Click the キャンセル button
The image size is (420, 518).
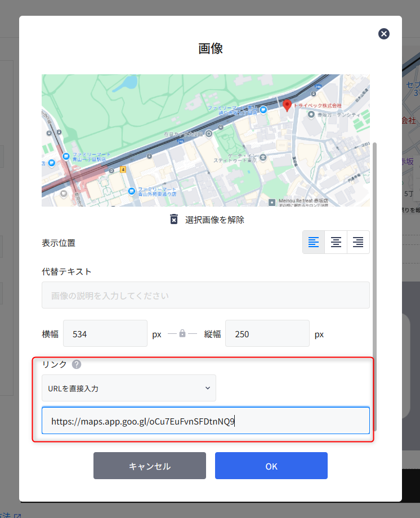(150, 466)
